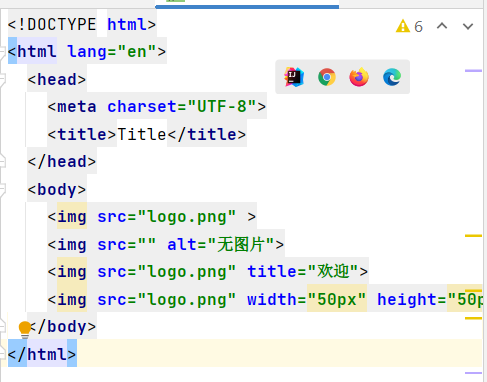Click the closing body fold marker

click(x=2, y=326)
